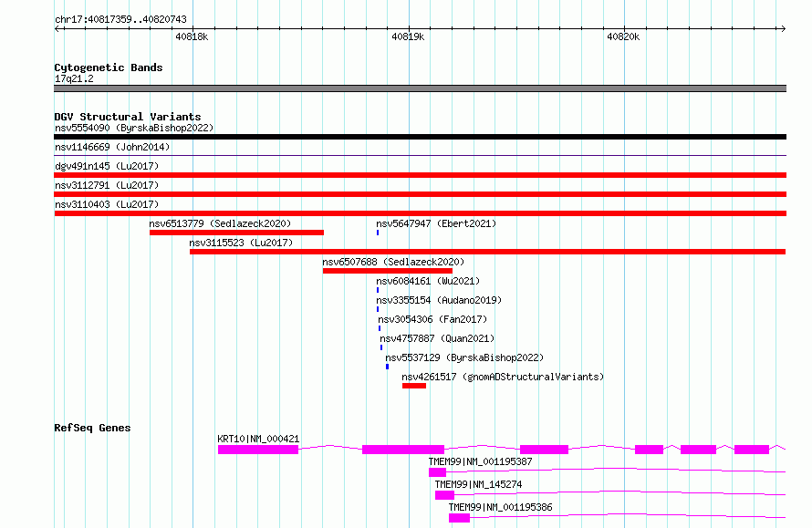Click the nsv5554090 (ByrskaBishop2022) variant label
This screenshot has width=812, height=528.
pos(134,128)
